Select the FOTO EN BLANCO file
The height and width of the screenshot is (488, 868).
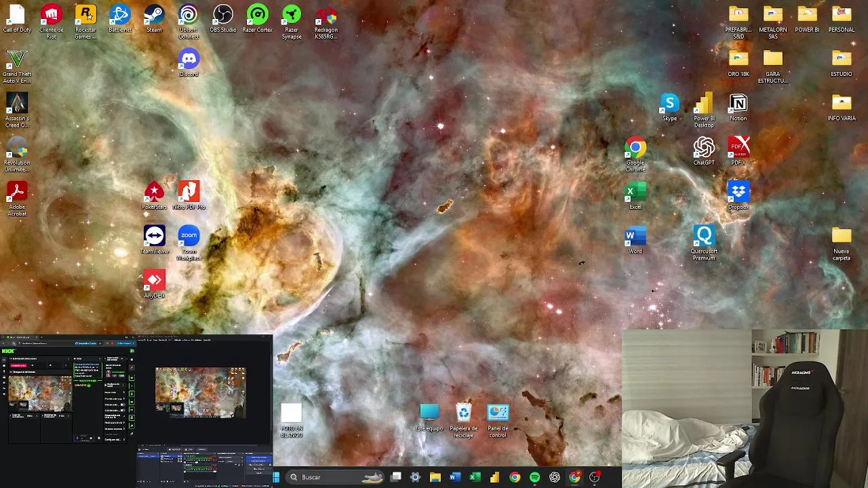292,420
